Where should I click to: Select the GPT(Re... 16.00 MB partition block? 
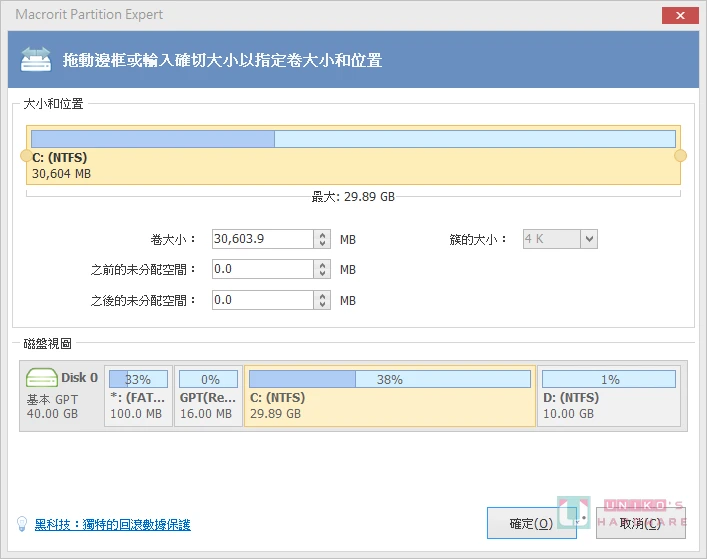208,396
